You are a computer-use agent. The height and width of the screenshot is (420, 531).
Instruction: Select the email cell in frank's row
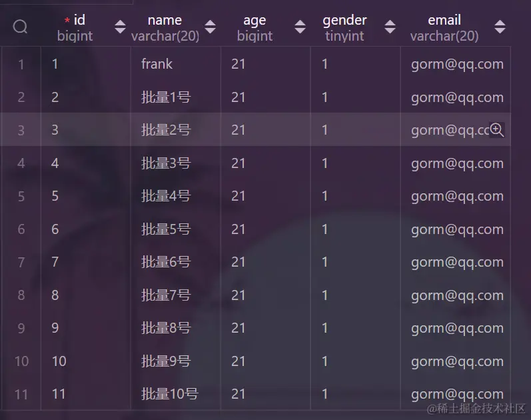coord(456,64)
